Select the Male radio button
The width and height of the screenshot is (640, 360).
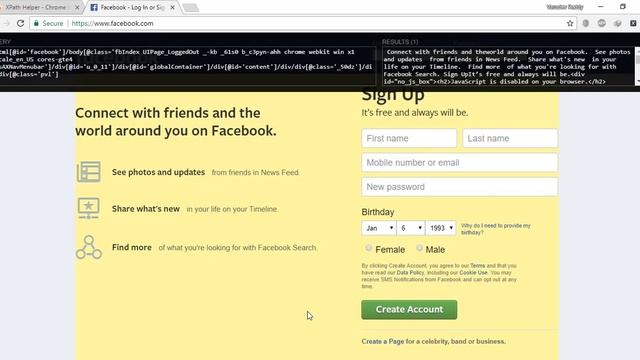click(x=419, y=248)
